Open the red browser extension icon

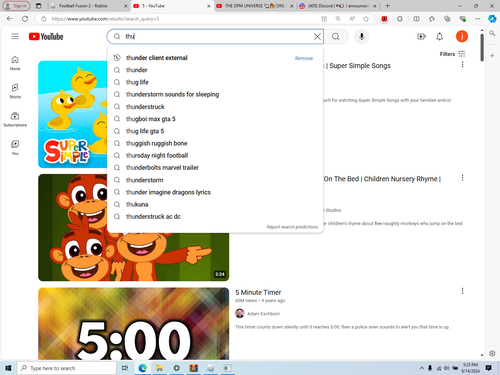pos(384,19)
